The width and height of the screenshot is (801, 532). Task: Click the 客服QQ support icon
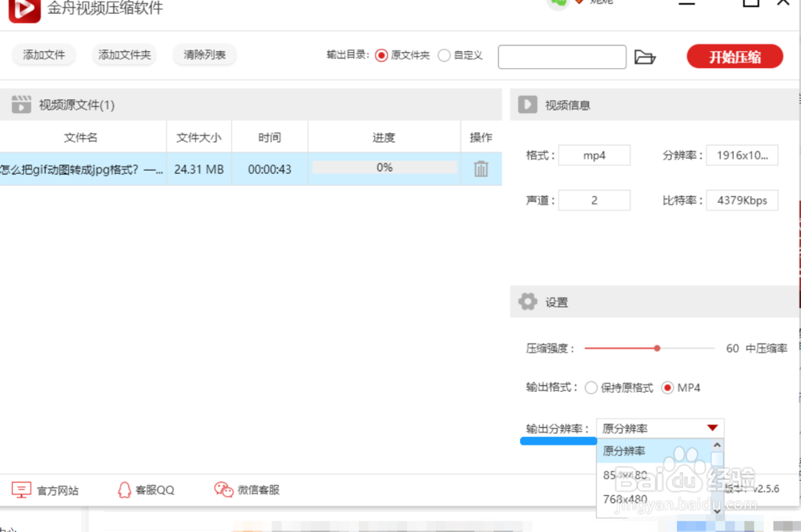click(x=147, y=490)
